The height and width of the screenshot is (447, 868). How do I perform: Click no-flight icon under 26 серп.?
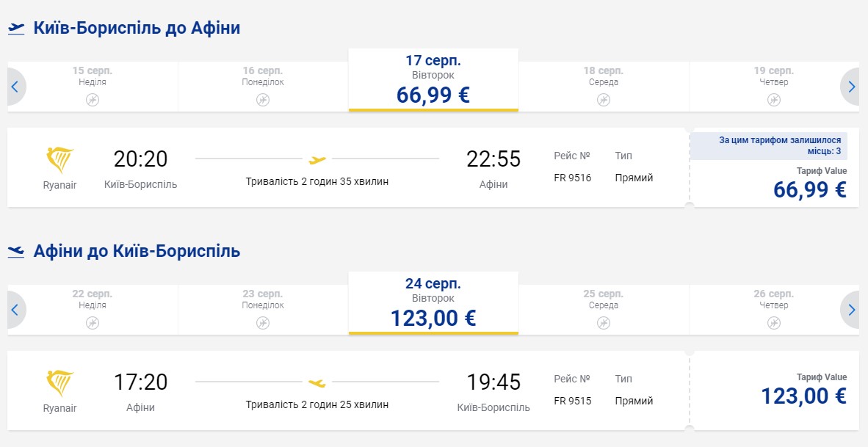pos(774,323)
